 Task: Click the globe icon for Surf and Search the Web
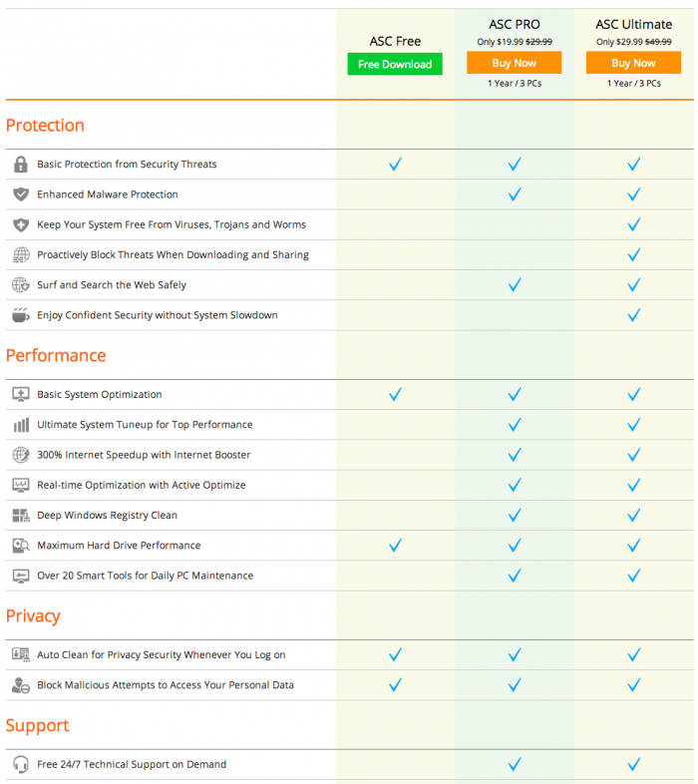(x=21, y=284)
